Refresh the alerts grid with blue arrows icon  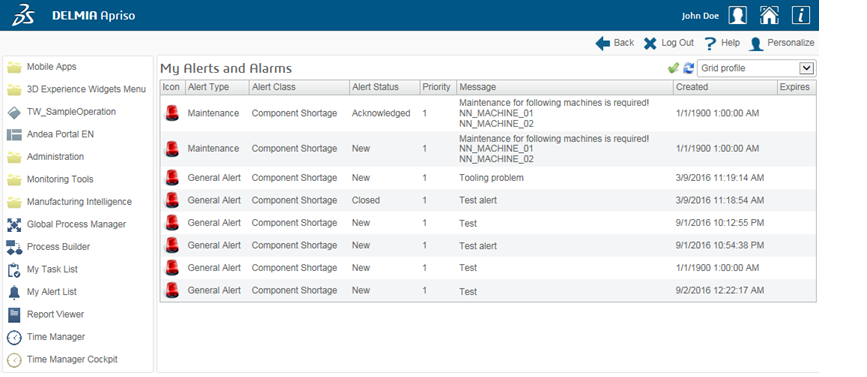688,69
